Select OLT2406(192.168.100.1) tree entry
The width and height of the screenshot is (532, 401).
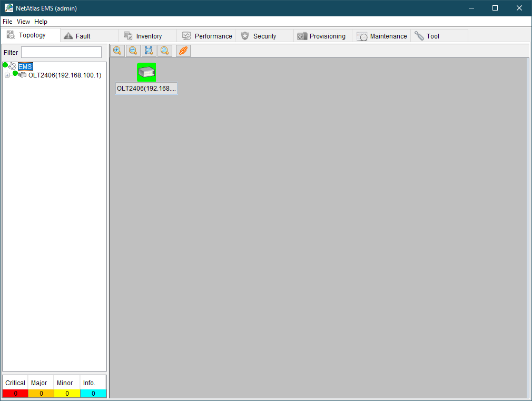coord(64,75)
